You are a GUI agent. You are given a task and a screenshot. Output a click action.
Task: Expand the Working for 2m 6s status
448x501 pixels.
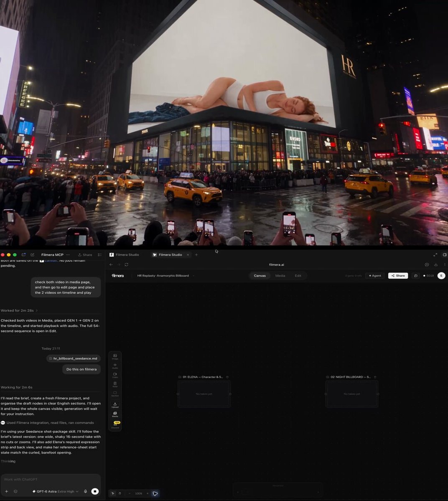17,387
